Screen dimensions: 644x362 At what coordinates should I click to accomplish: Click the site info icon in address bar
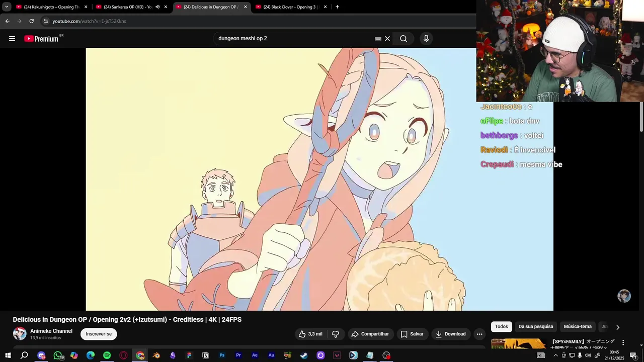[46, 21]
